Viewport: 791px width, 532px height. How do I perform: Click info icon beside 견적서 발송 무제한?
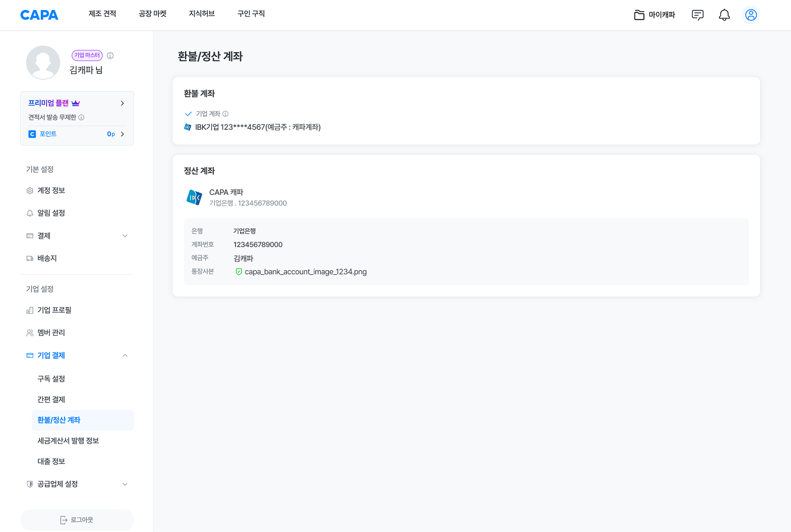tap(82, 117)
